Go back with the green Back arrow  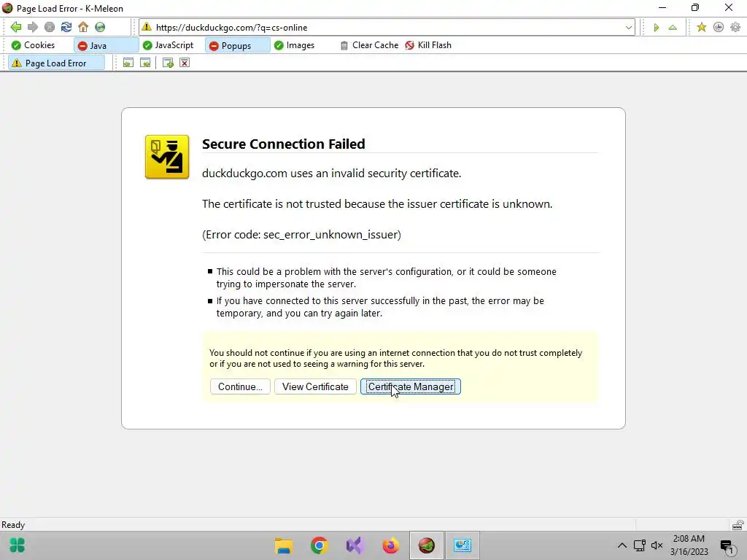pos(16,27)
